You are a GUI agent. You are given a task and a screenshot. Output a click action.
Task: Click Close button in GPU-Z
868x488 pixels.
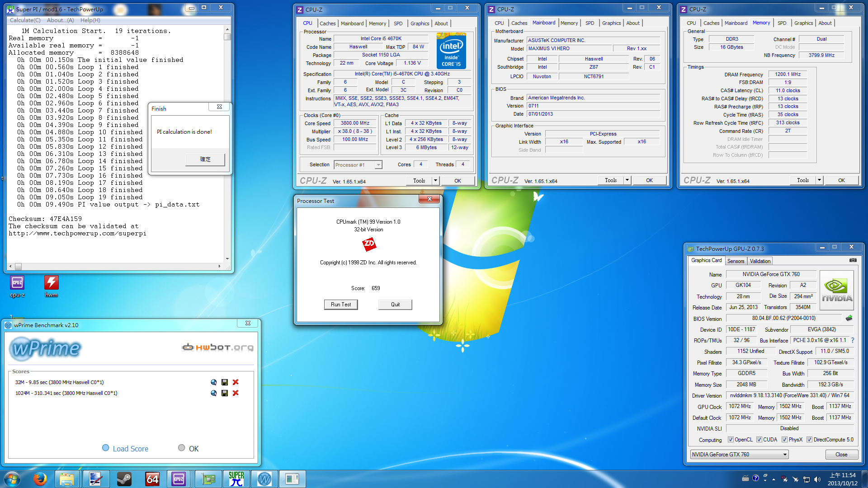pyautogui.click(x=841, y=455)
